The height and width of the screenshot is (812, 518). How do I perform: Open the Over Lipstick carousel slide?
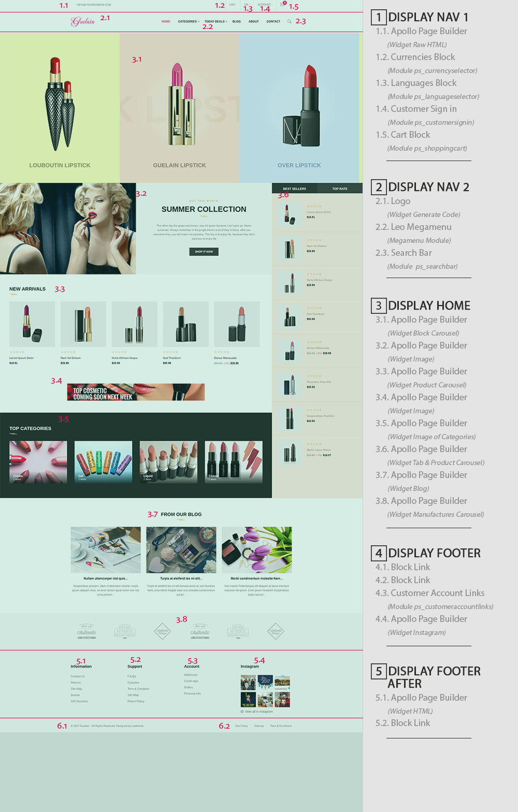(299, 108)
